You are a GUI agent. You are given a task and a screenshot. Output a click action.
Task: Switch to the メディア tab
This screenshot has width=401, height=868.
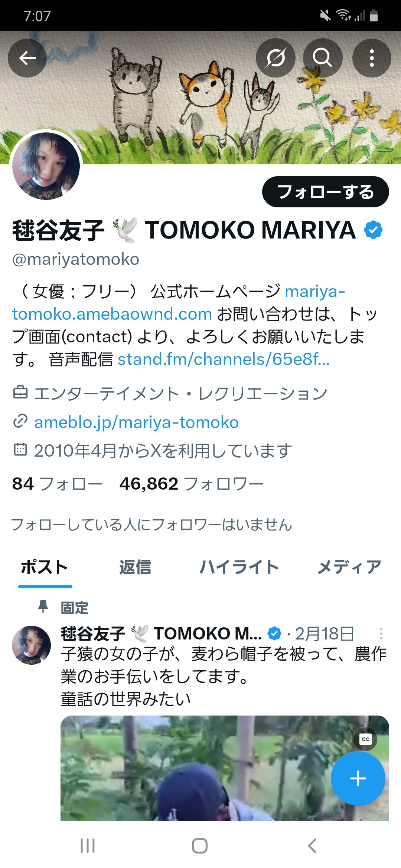pyautogui.click(x=349, y=567)
